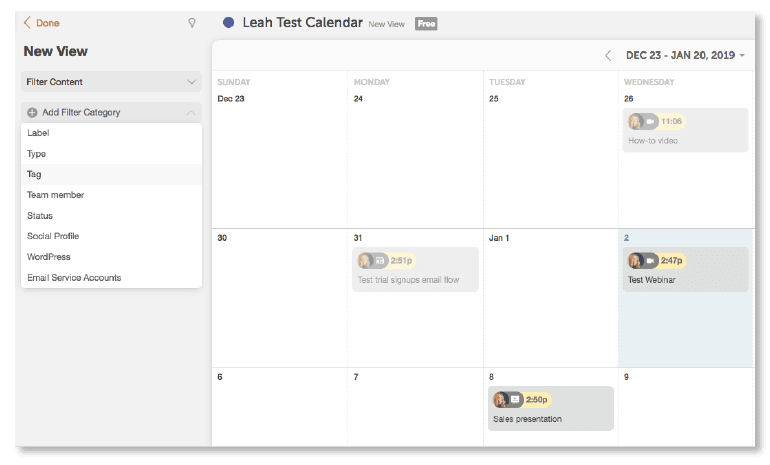
Task: Pick Email Service Accounts filter category
Action: [74, 278]
